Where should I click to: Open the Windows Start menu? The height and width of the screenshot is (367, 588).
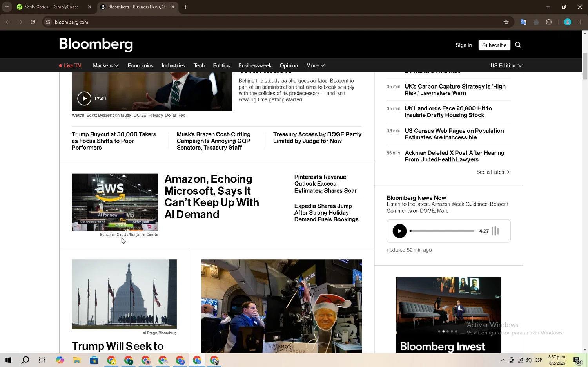pos(8,360)
